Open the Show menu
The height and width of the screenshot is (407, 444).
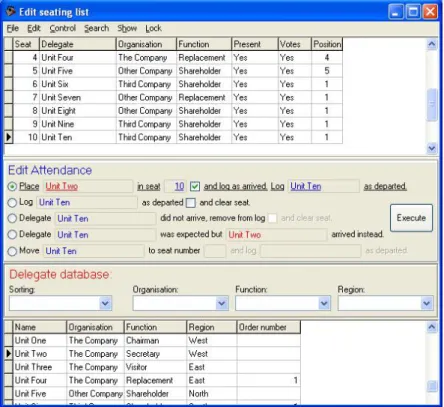(x=127, y=28)
